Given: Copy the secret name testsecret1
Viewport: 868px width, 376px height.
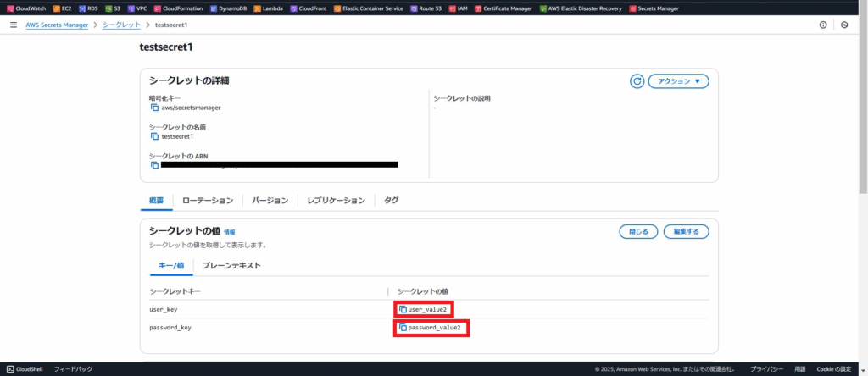Looking at the screenshot, I should coord(154,136).
